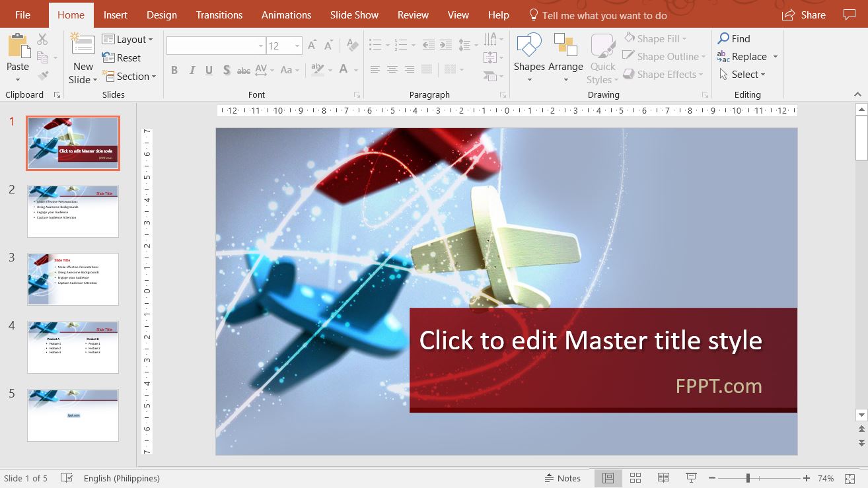Toggle Italic formatting
This screenshot has height=488, width=868.
tap(192, 69)
